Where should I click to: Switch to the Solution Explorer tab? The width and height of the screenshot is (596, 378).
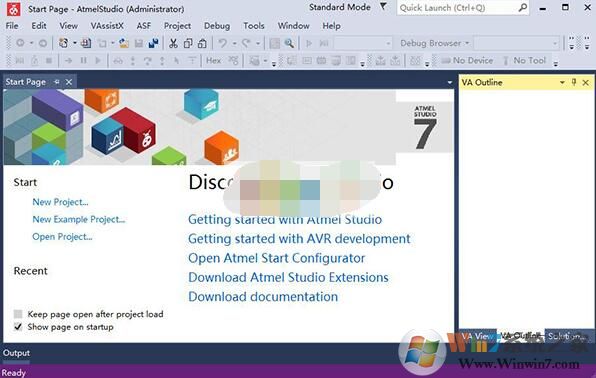tap(567, 336)
